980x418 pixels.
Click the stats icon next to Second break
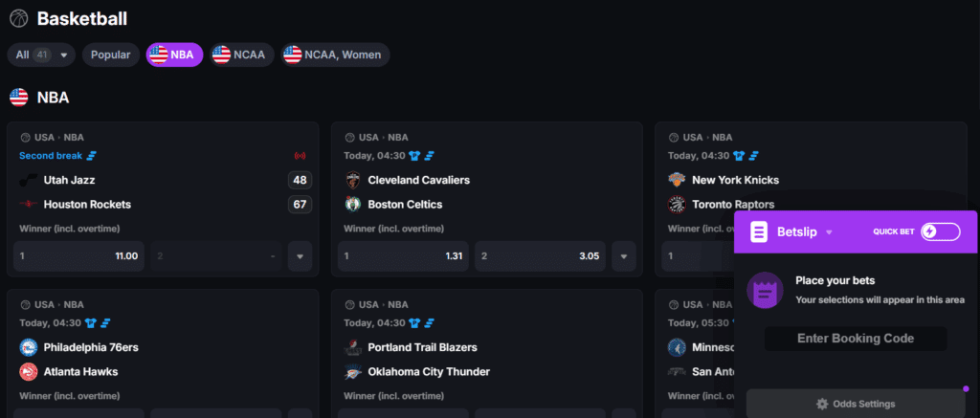click(91, 156)
